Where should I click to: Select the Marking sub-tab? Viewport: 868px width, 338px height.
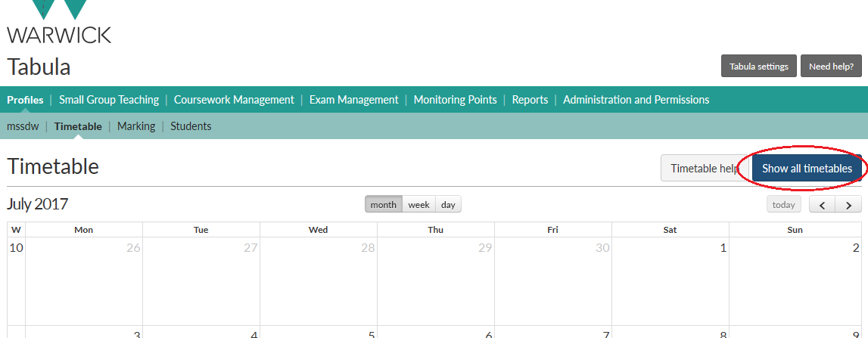136,126
